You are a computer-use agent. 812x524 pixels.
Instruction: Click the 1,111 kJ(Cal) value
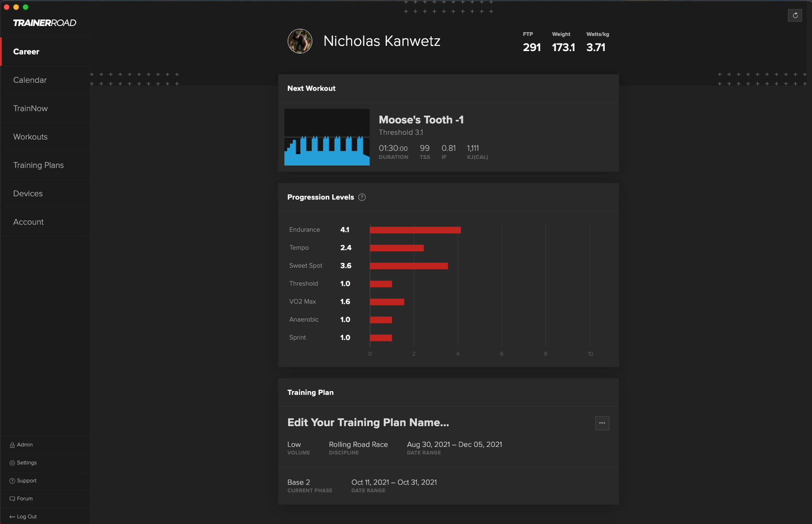click(473, 148)
